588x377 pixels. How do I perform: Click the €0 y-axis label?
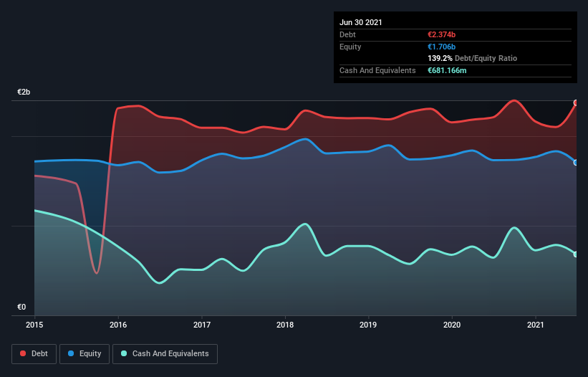pos(21,307)
